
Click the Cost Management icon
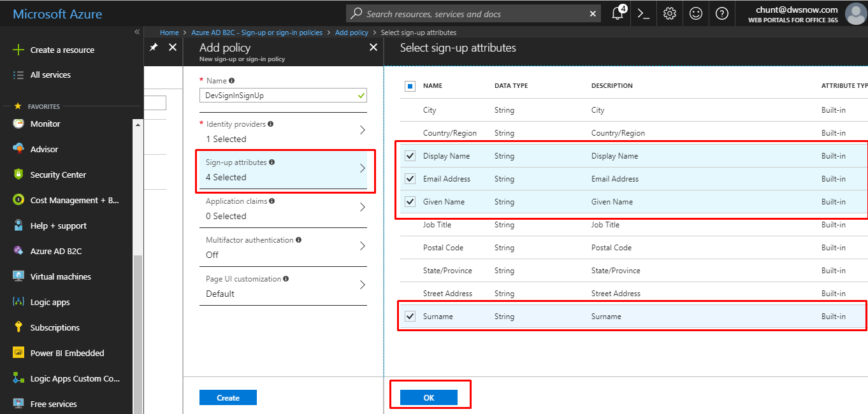[x=18, y=200]
